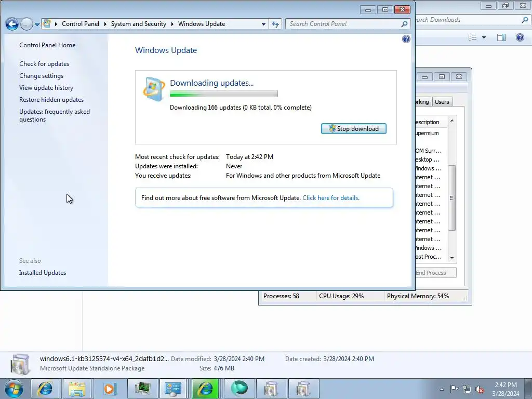Click Description column header in Task Manager
This screenshot has width=532, height=399.
pos(431,122)
